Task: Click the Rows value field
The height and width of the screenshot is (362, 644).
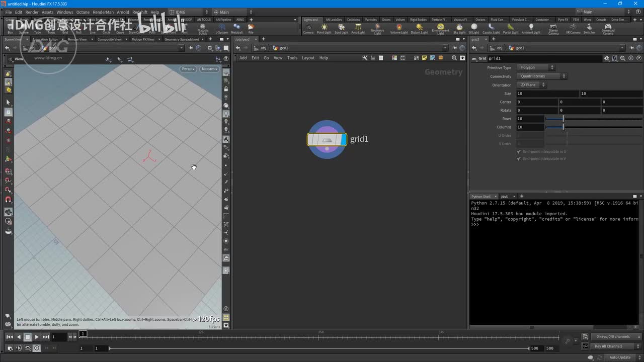Action: 530,119
